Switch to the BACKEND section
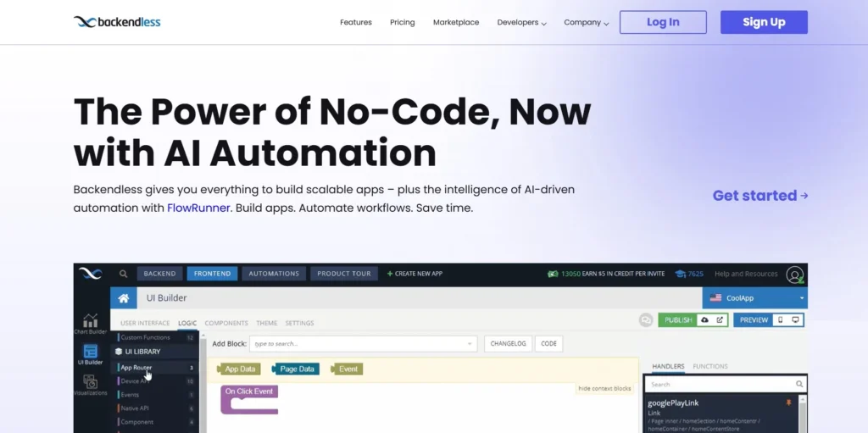The image size is (868, 433). 159,274
